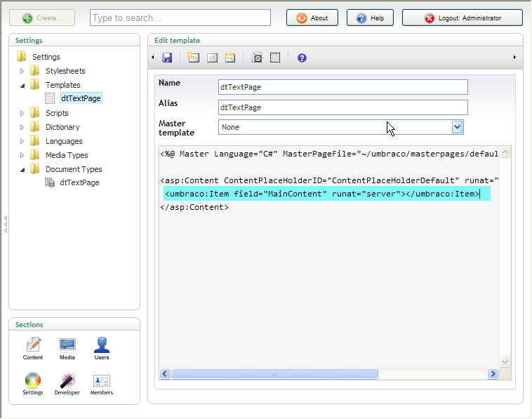
Task: Insert dictionary item icon in toolbar
Action: pos(213,58)
